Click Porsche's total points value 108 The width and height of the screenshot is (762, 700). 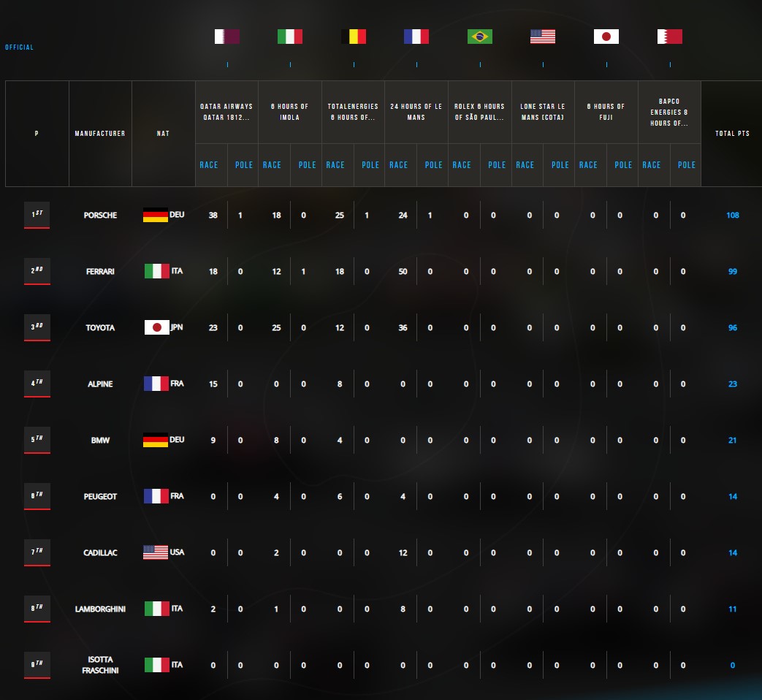tap(732, 215)
